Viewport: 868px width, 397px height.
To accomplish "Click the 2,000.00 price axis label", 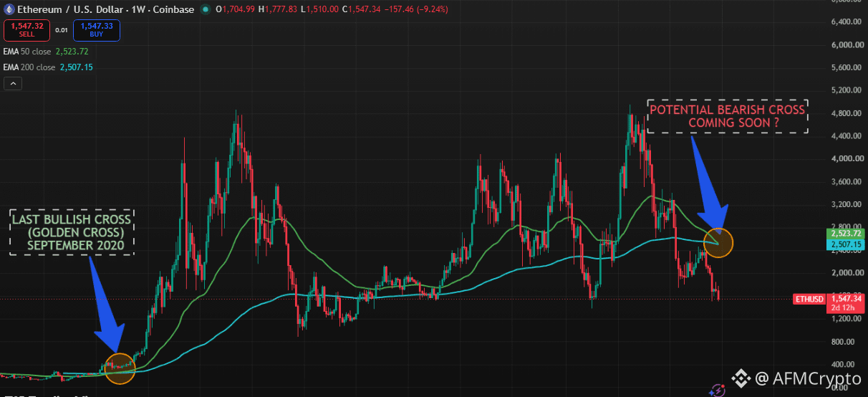I will (x=845, y=273).
